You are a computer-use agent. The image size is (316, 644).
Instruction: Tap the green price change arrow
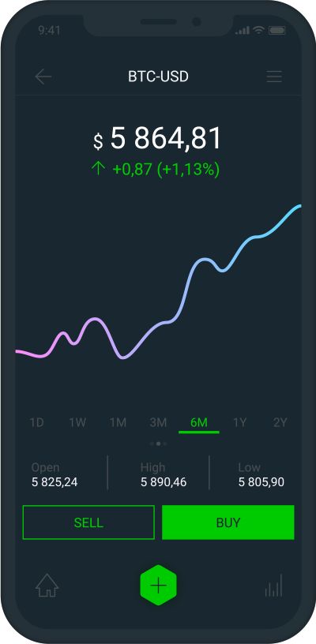click(98, 168)
